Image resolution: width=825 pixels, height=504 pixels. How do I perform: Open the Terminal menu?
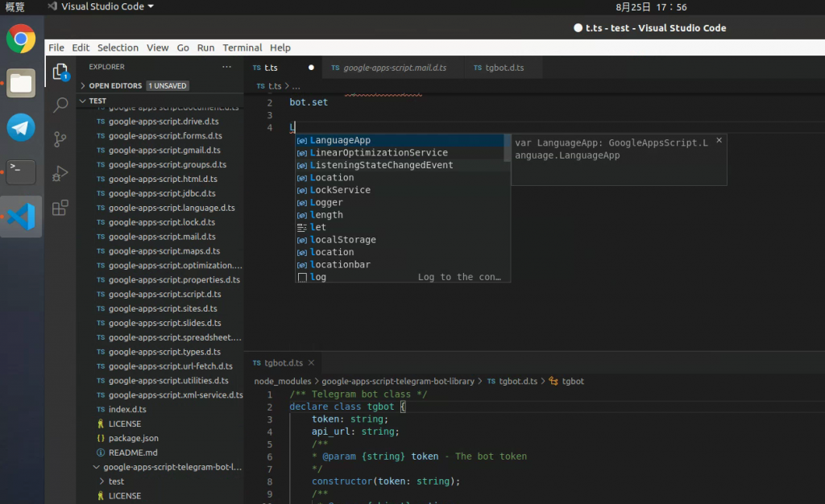point(242,48)
